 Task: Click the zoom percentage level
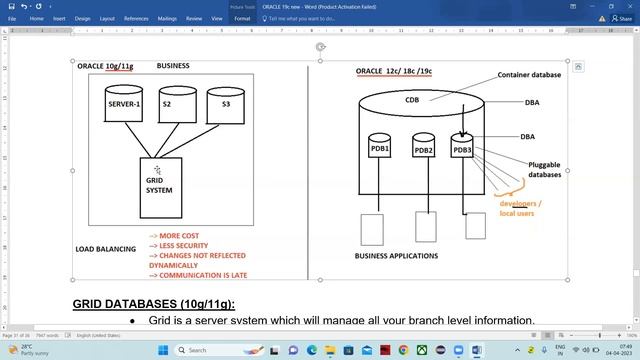pos(631,336)
